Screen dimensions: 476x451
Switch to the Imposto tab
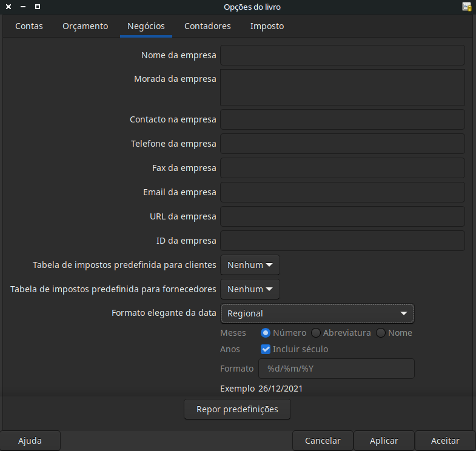(267, 26)
